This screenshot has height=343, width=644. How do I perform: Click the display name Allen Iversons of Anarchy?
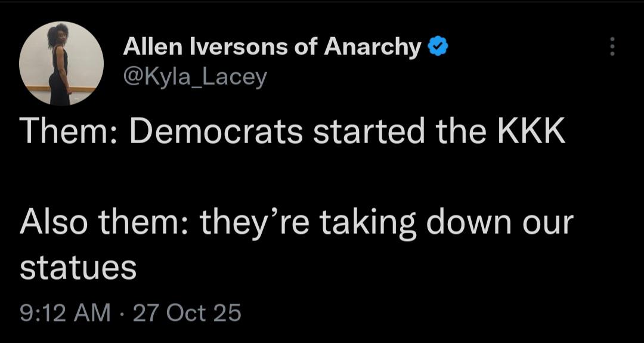point(272,47)
